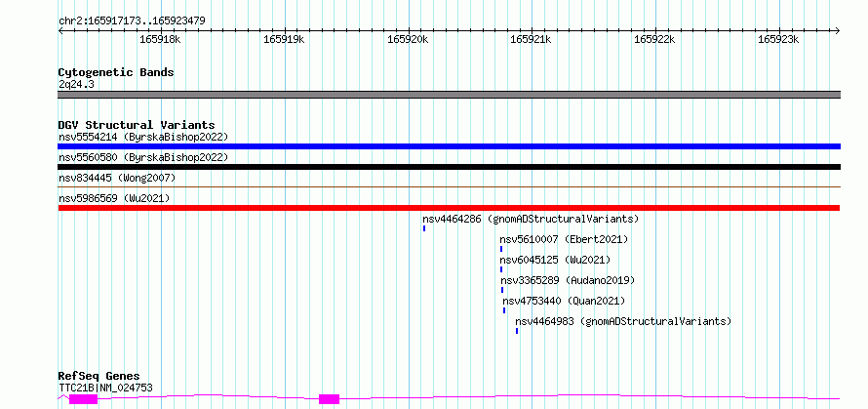
Task: Click the RefSeq Genes track title
Action: click(x=99, y=377)
